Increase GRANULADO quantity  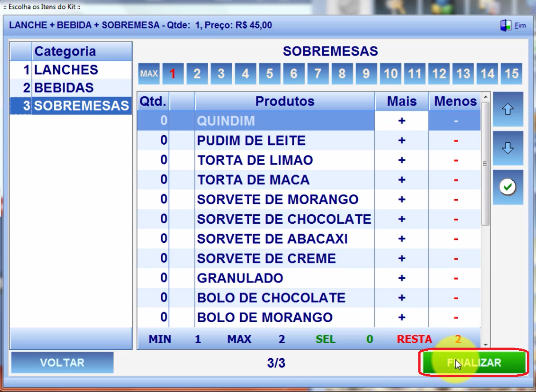click(x=402, y=278)
